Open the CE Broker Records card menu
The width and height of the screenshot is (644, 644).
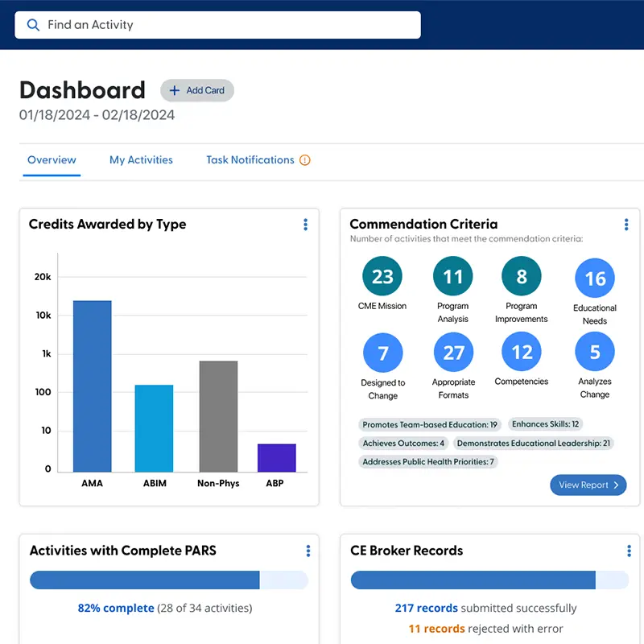click(629, 551)
